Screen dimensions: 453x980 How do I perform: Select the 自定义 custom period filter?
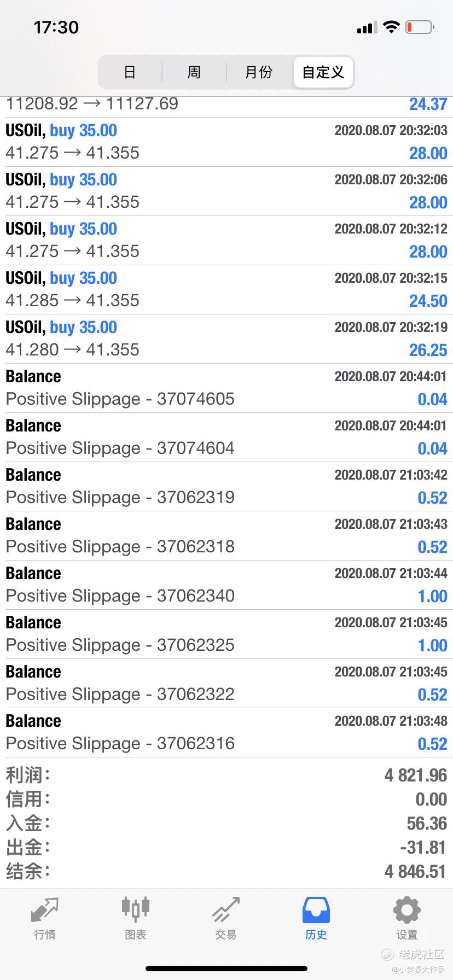point(323,72)
